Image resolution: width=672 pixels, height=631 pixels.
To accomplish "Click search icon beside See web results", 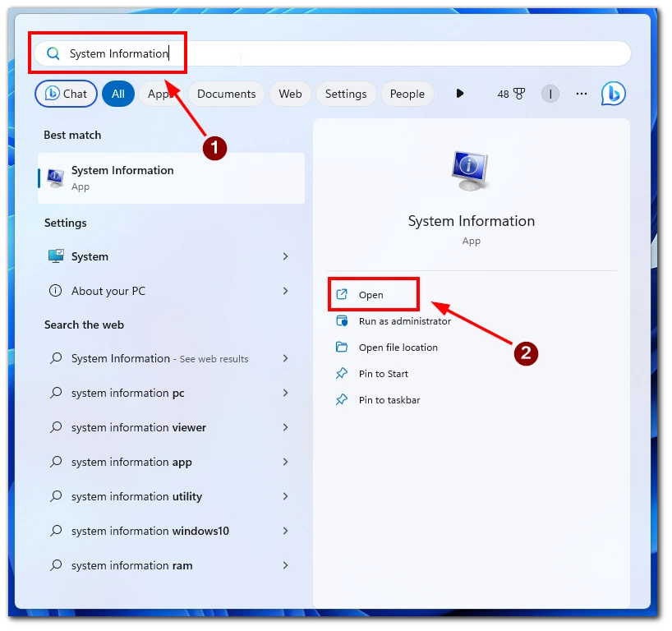I will coord(56,358).
